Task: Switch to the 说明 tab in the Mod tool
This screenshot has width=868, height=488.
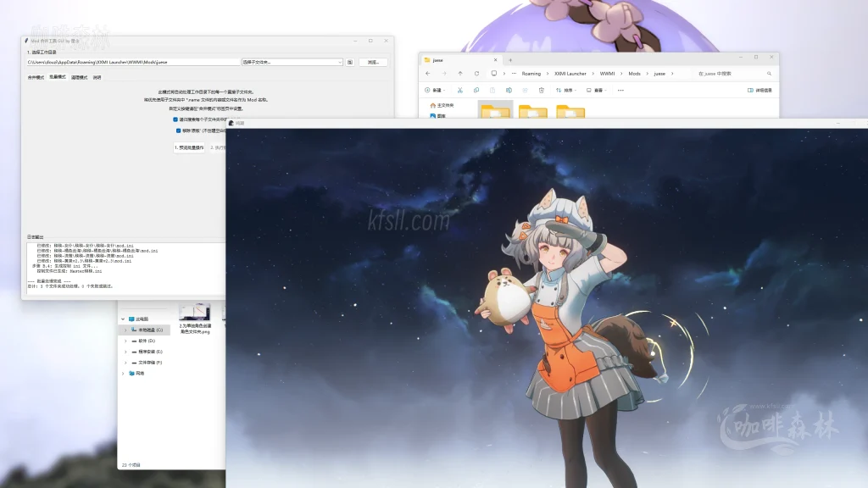Action: click(95, 78)
